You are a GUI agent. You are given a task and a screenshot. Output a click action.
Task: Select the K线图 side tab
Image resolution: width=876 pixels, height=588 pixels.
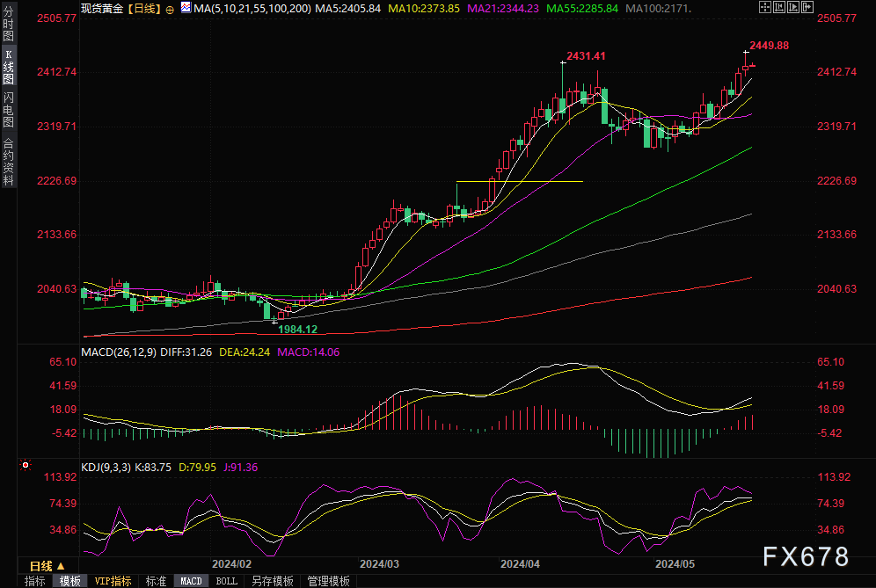pyautogui.click(x=8, y=66)
